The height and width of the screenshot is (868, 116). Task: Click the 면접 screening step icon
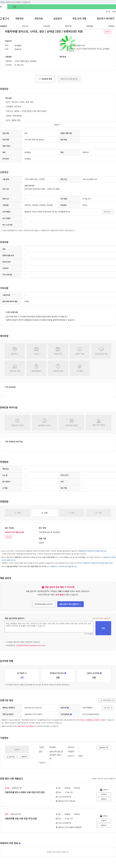click(44, 513)
